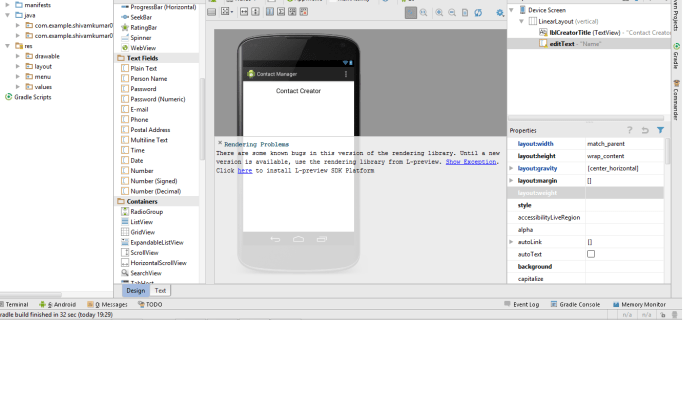Toggle layout width with horizontal arrows icon

click(x=244, y=12)
